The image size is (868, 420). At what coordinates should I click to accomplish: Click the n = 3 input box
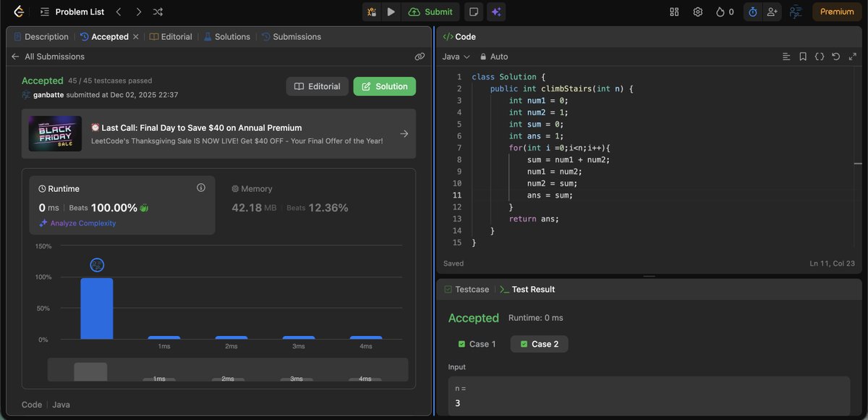coord(649,395)
